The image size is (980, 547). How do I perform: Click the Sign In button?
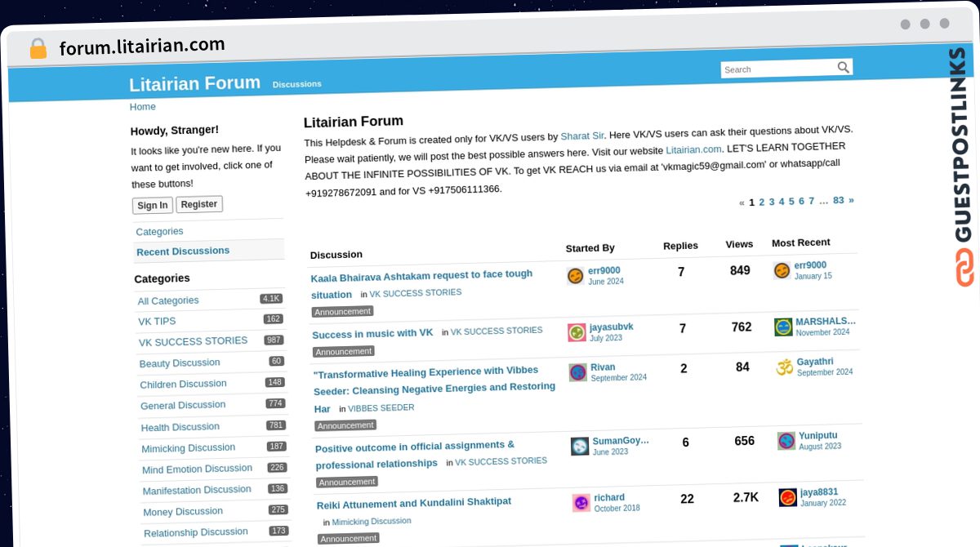pos(152,206)
